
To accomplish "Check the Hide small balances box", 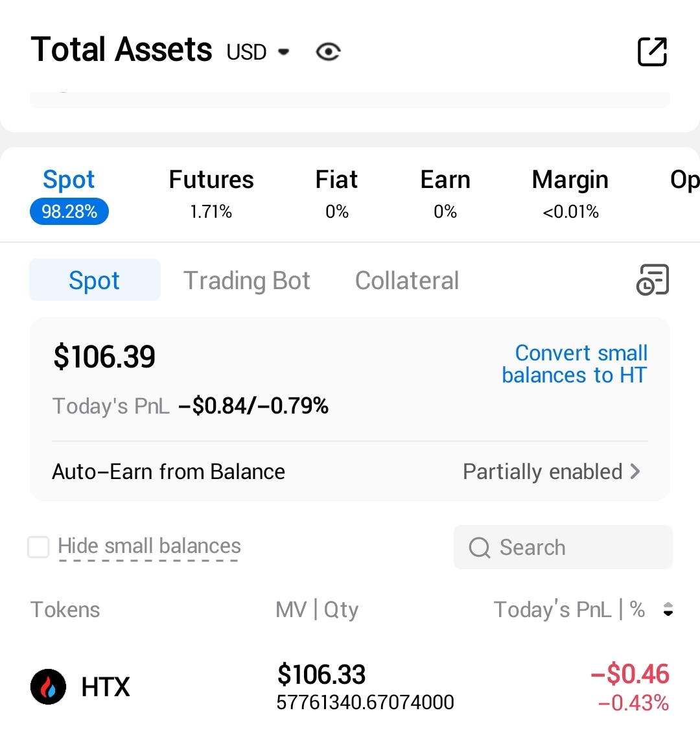I will coord(39,546).
